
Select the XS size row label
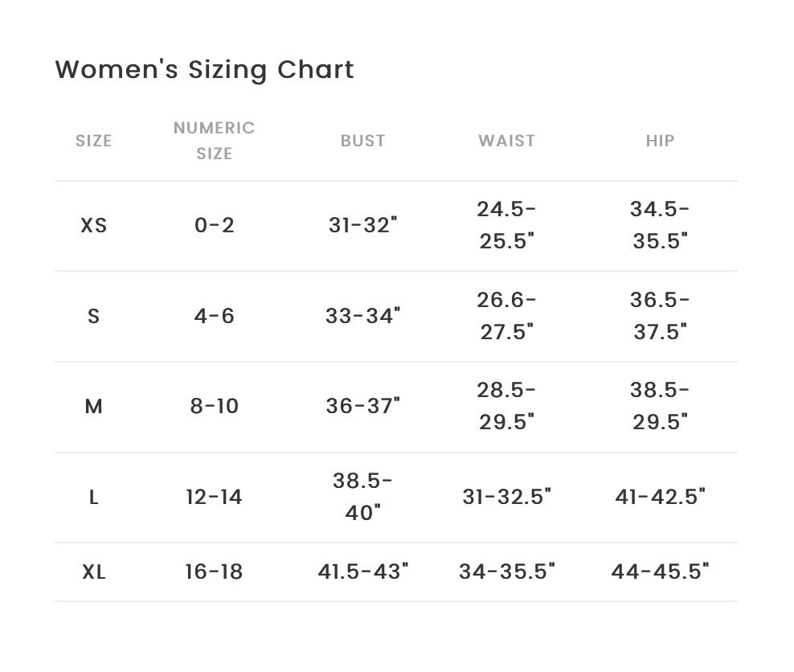(93, 226)
